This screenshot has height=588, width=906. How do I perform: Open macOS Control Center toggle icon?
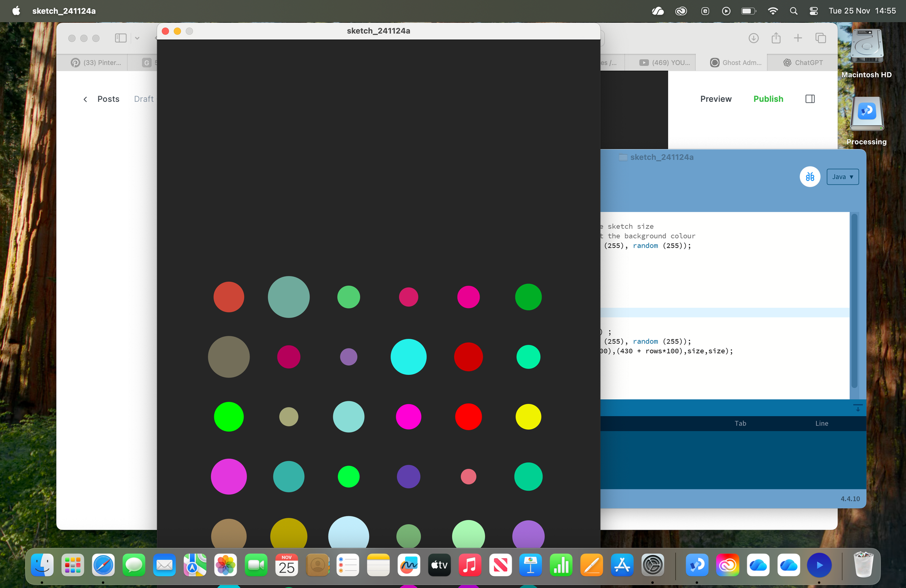pyautogui.click(x=814, y=11)
